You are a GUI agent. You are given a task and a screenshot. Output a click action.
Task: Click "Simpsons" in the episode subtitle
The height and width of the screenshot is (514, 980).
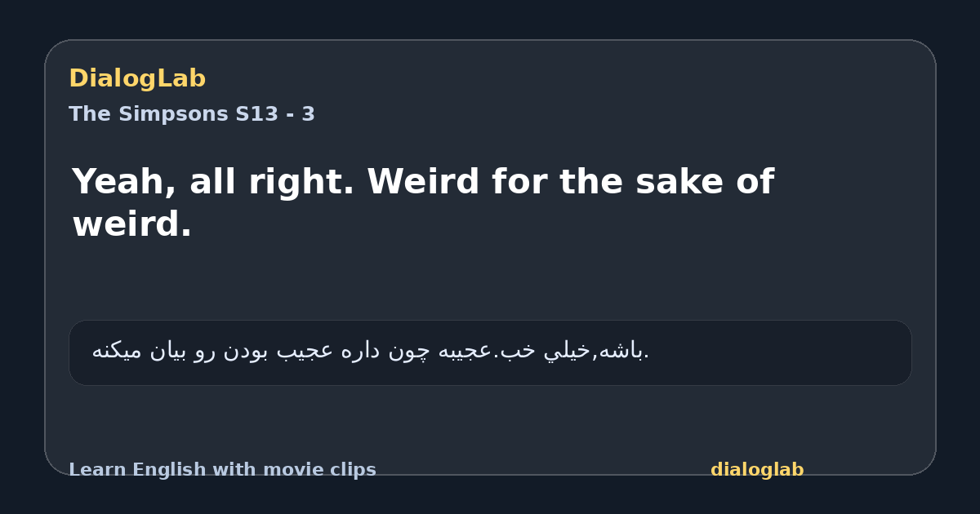click(x=175, y=114)
